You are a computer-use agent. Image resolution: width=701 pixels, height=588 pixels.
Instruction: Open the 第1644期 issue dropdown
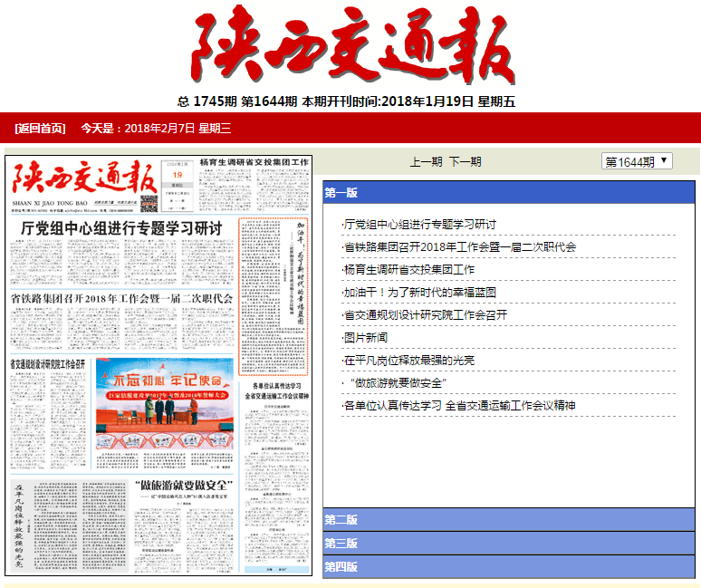coord(638,161)
